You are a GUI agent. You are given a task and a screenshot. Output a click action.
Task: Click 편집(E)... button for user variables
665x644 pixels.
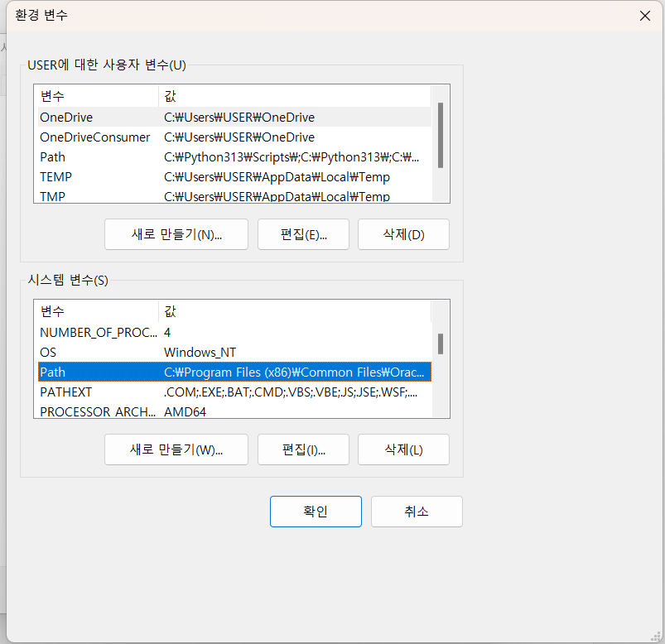(x=303, y=234)
